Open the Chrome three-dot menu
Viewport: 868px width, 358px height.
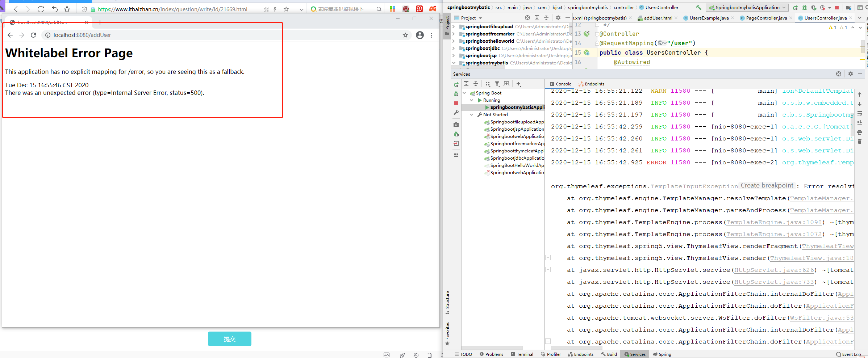click(431, 35)
